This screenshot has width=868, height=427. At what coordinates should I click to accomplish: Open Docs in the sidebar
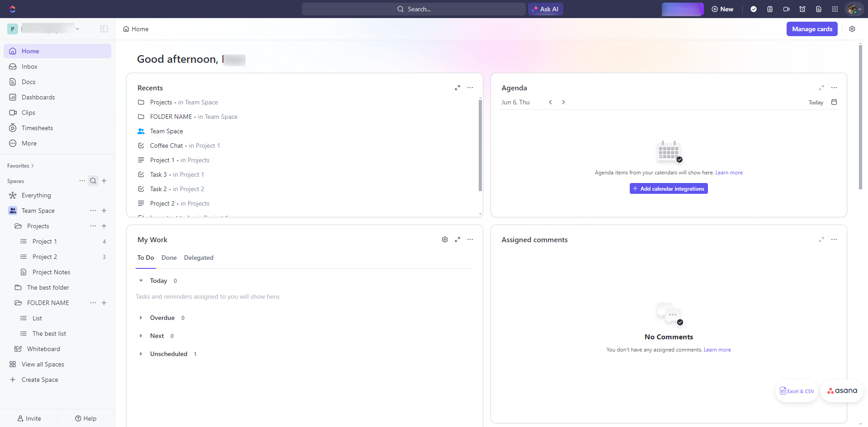[57, 82]
